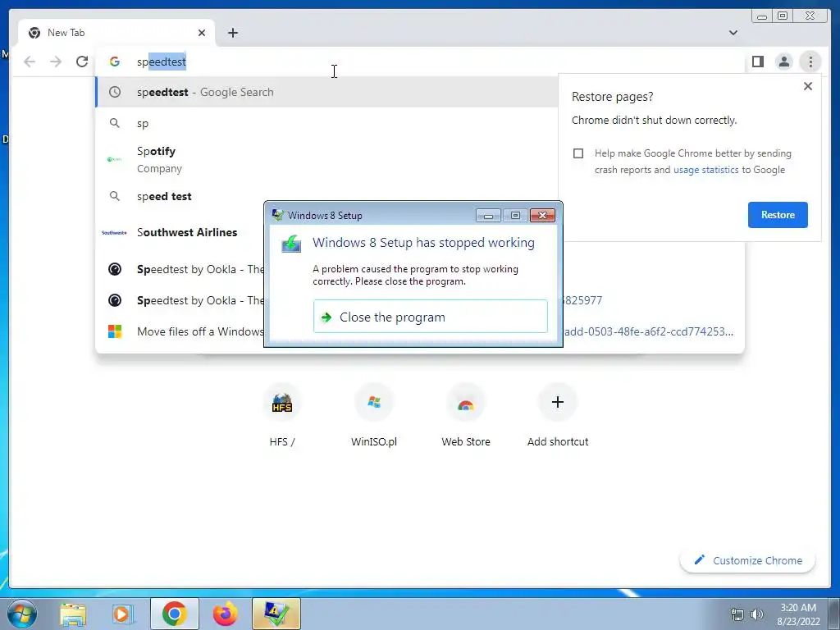This screenshot has width=840, height=630.
Task: Click the Google G icon in address bar
Action: pyautogui.click(x=115, y=62)
